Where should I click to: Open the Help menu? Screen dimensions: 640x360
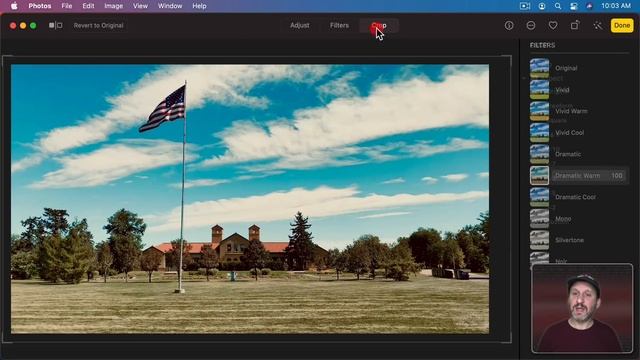[x=199, y=6]
